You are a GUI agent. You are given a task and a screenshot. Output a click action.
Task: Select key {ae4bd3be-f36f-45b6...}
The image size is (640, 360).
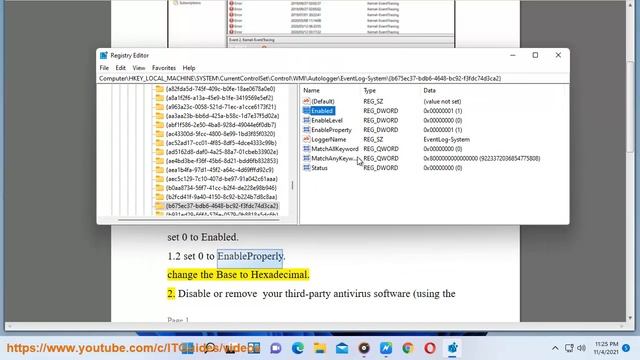tap(222, 160)
